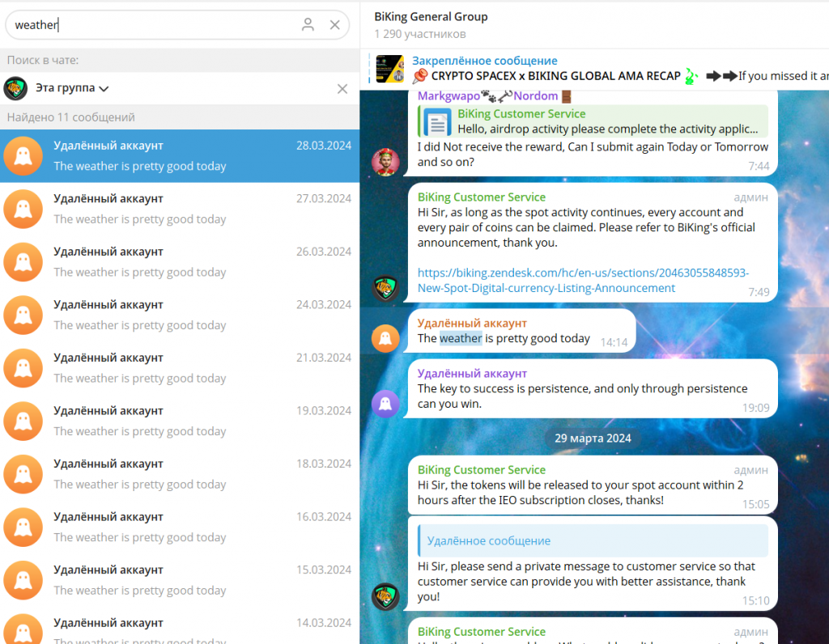Viewport: 829px width, 644px height.
Task: Click the '1 290 участников' member count
Action: pyautogui.click(x=420, y=34)
